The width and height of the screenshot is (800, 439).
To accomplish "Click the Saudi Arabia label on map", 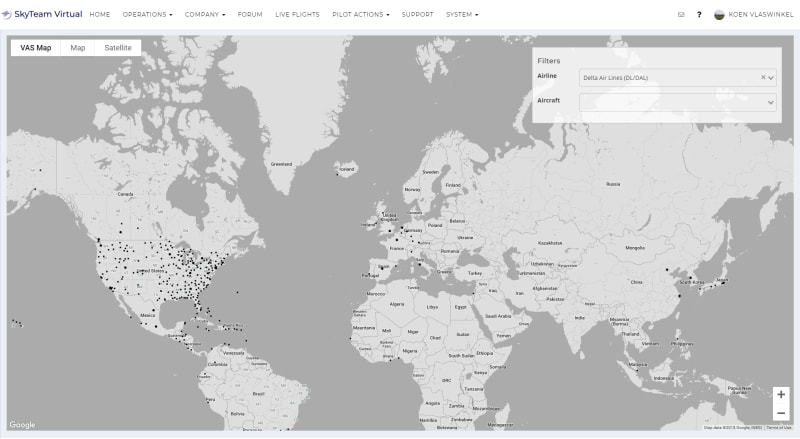I will pyautogui.click(x=498, y=316).
